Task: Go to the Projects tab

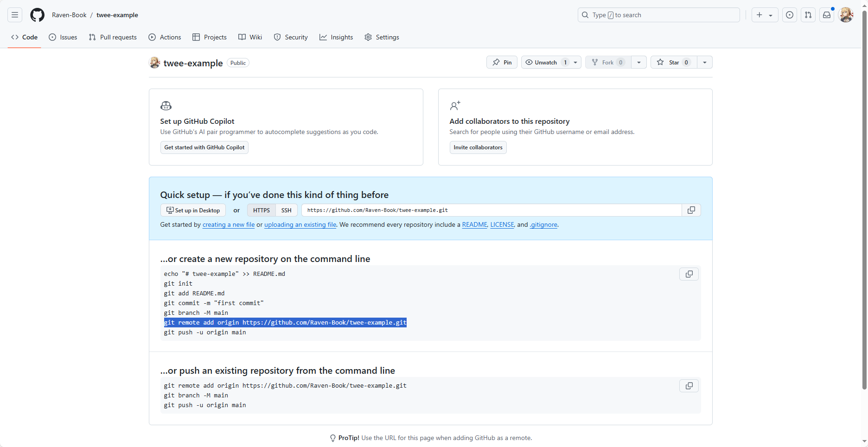Action: click(210, 37)
